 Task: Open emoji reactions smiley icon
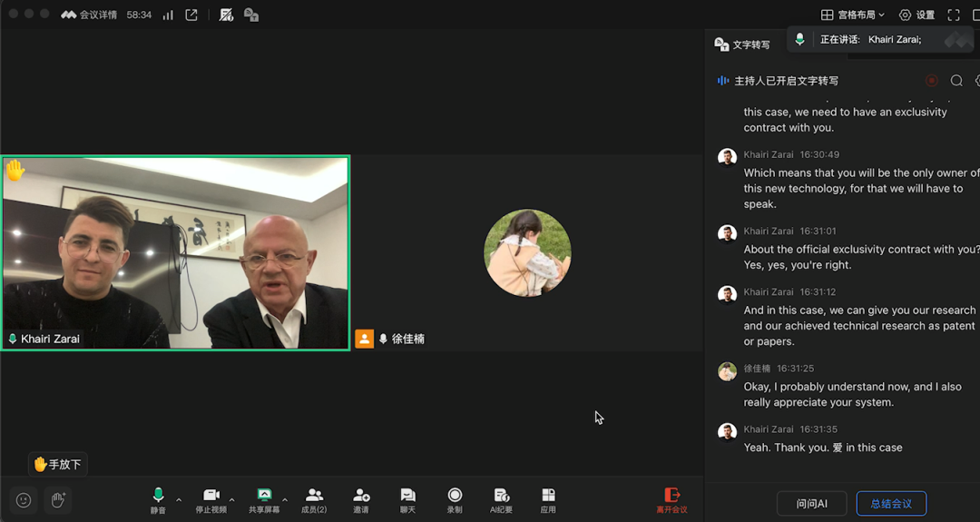[x=24, y=500]
